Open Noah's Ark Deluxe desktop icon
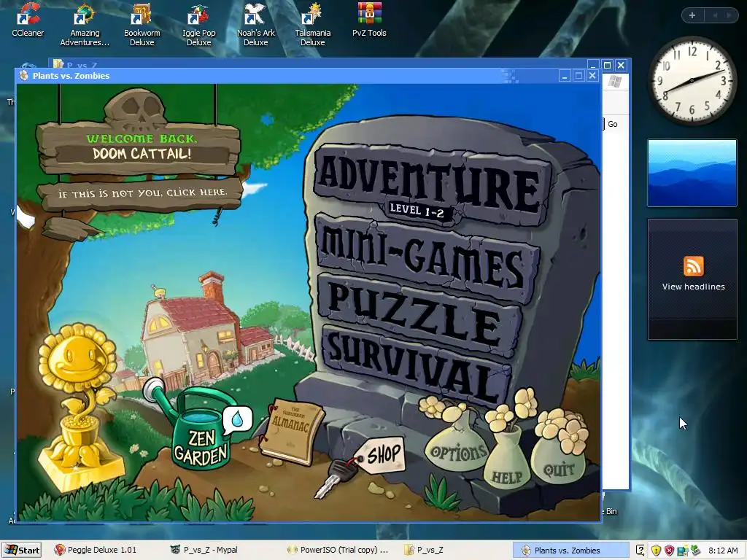The height and width of the screenshot is (560, 747). (x=256, y=25)
